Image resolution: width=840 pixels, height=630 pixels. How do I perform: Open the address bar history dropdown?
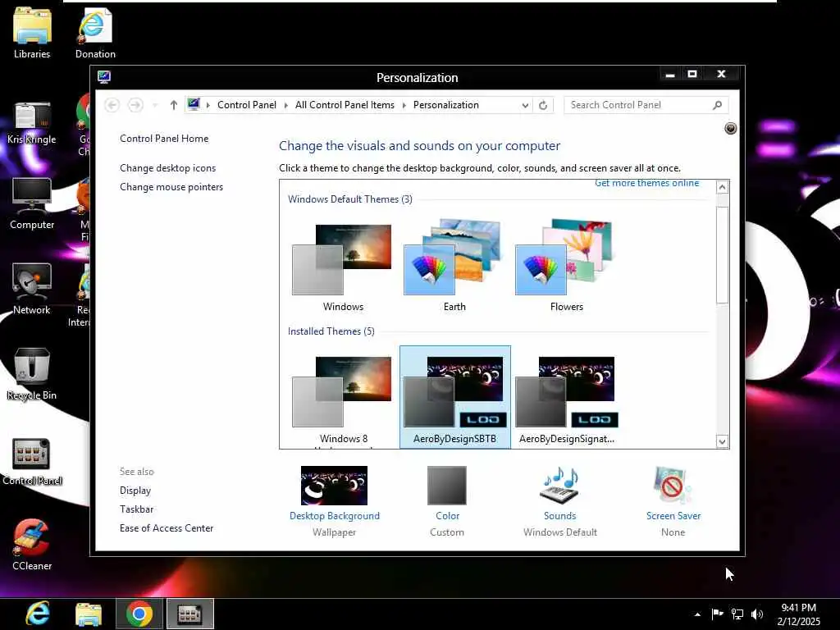click(x=525, y=105)
